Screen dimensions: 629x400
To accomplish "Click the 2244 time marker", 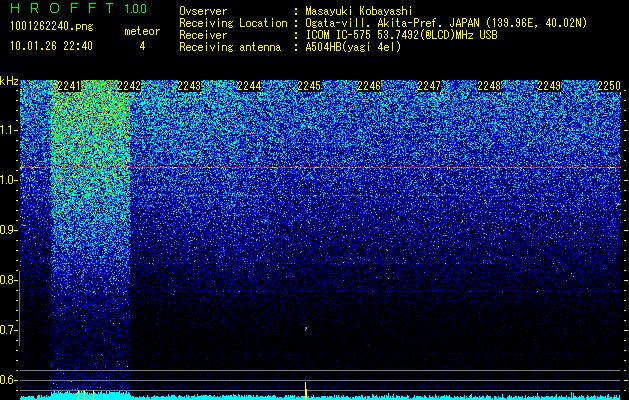I will point(249,86).
